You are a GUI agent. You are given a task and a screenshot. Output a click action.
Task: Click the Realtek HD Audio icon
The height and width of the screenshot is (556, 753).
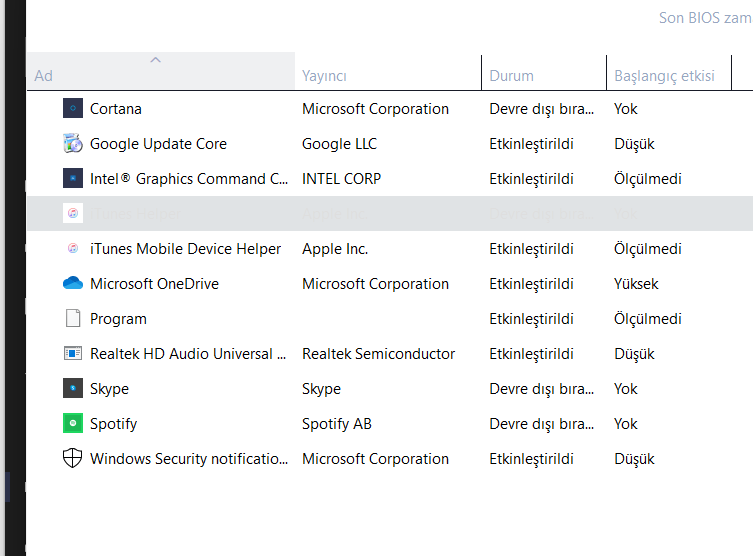click(x=73, y=353)
